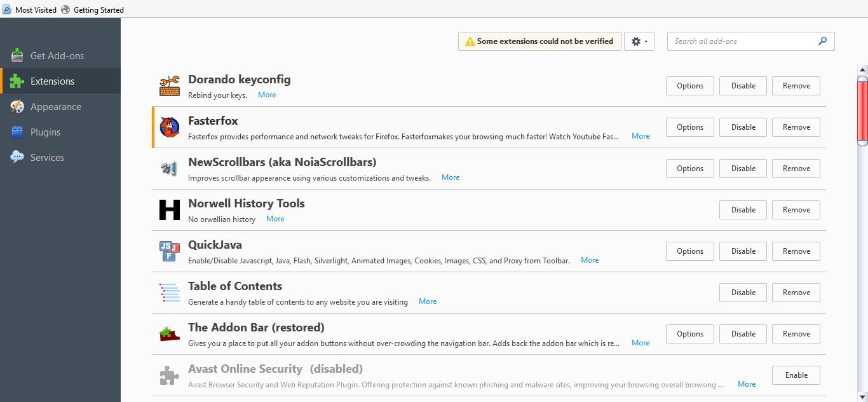Screen dimensions: 868x402
Task: Open the Appearance mask sidebar icon
Action: 17,106
